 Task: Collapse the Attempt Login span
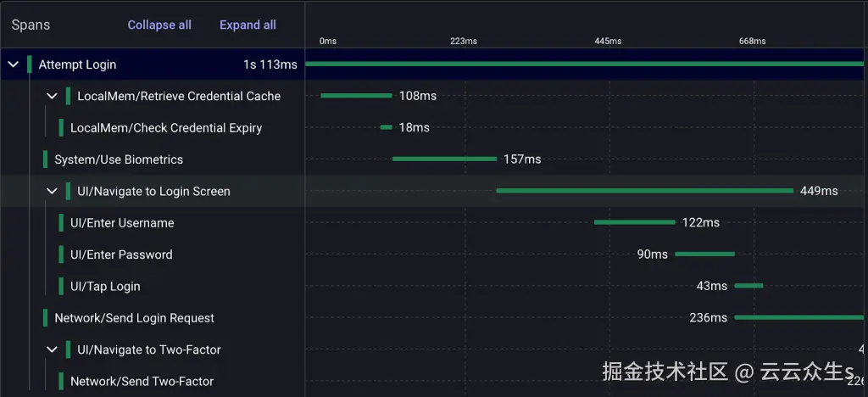(13, 64)
